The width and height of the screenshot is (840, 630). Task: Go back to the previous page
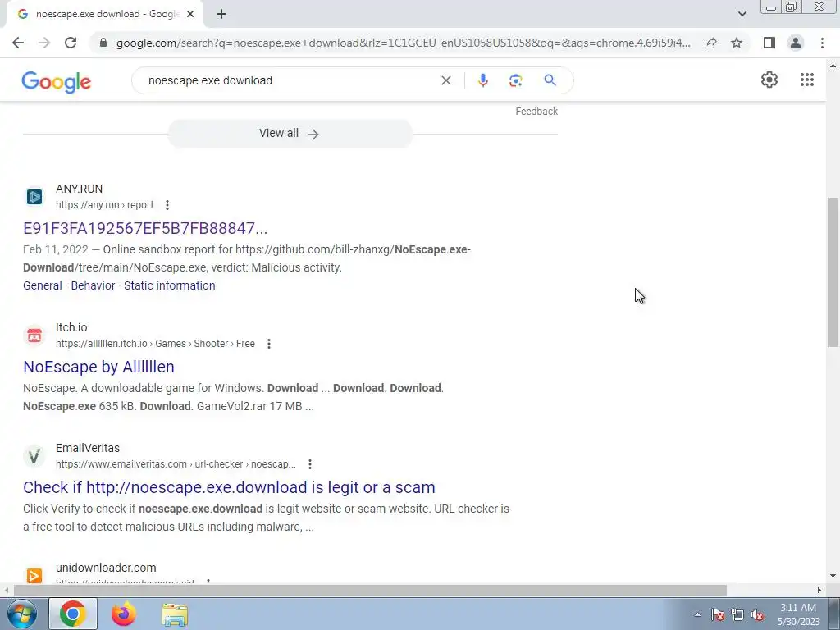(18, 43)
